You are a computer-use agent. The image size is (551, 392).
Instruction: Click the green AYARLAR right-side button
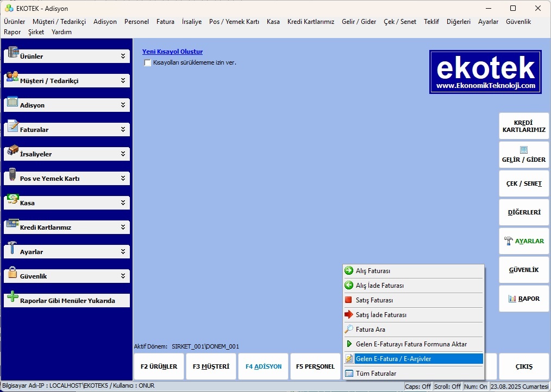524,241
